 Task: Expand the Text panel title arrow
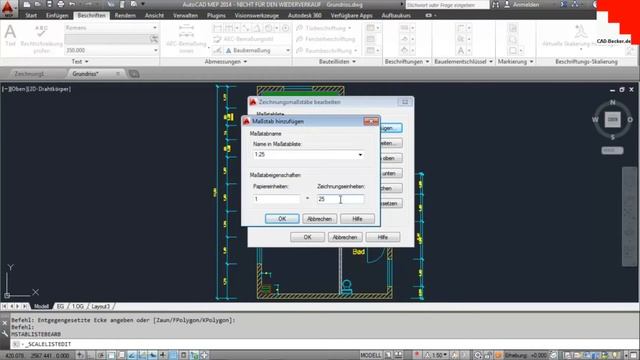pyautogui.click(x=87, y=62)
